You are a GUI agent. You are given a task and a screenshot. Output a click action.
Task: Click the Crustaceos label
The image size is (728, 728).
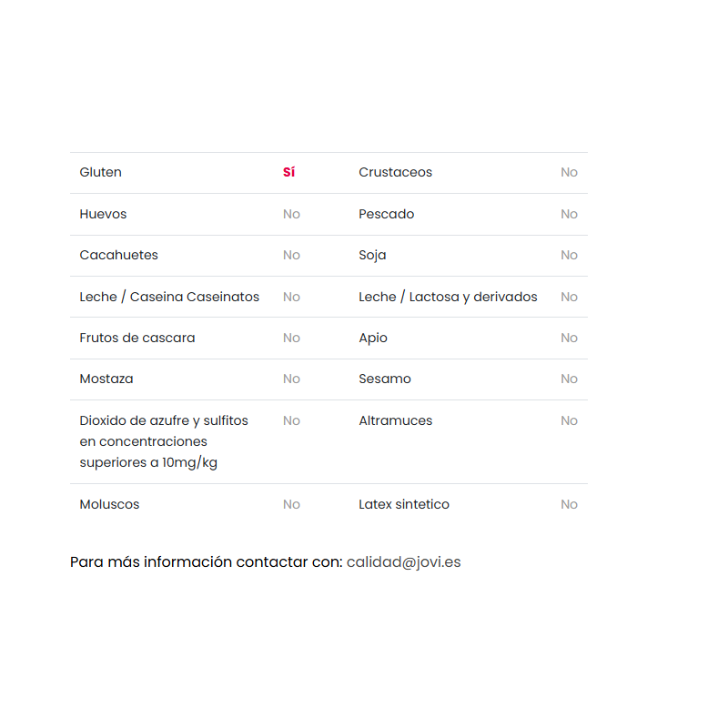pos(395,172)
